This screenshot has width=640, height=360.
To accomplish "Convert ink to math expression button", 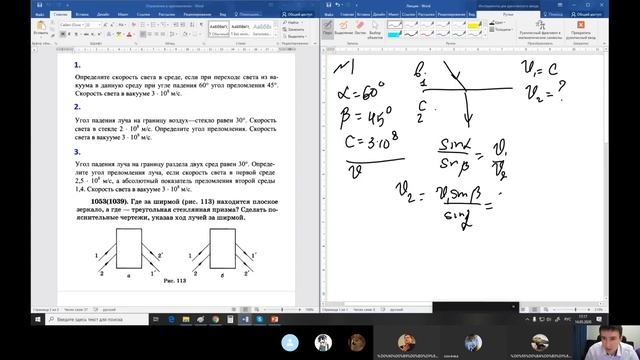I will pos(540,30).
